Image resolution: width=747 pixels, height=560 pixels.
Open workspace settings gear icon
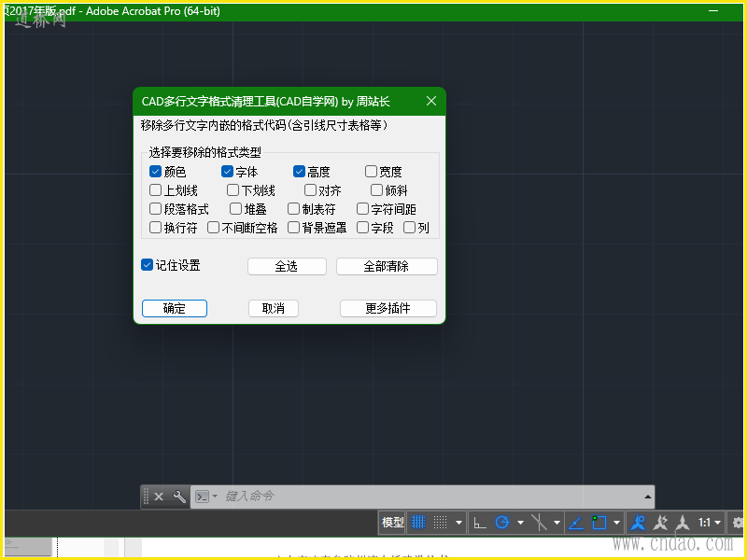(739, 523)
